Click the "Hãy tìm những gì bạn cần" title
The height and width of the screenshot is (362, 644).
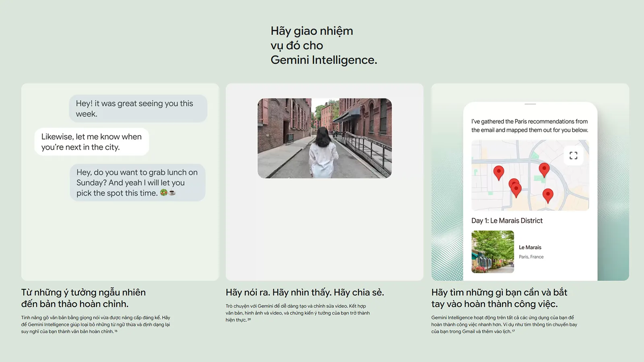(500, 298)
